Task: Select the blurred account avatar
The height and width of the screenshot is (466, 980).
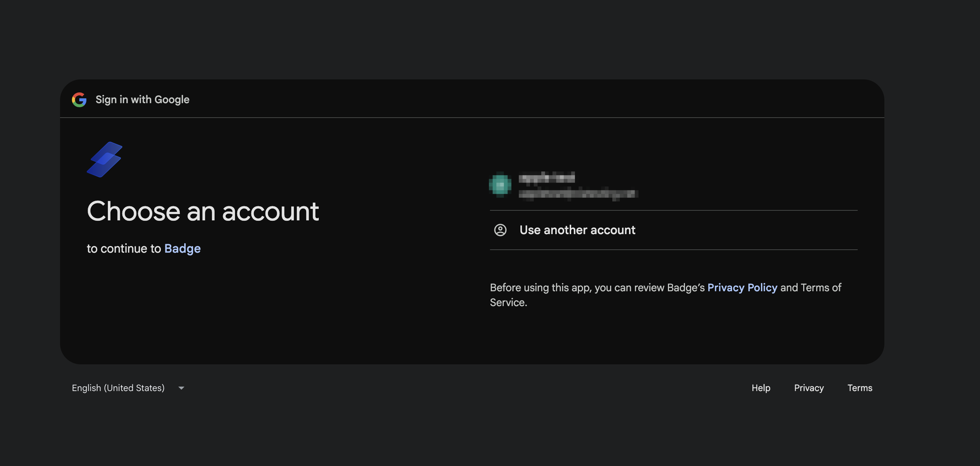Action: pos(500,185)
